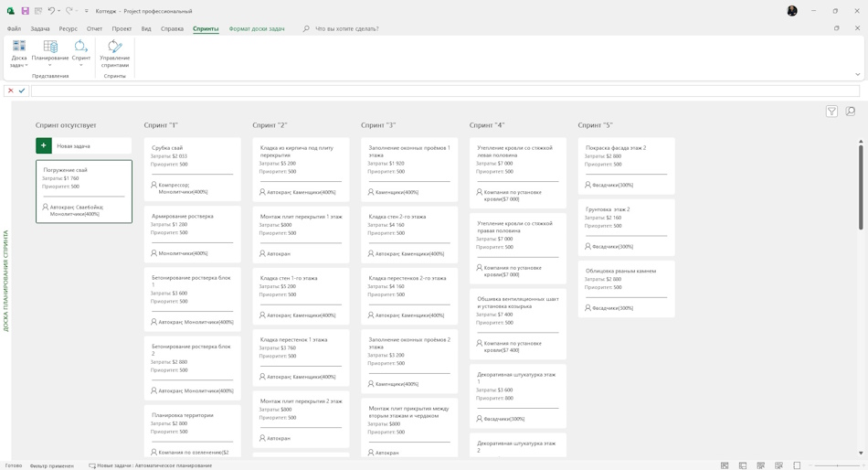Switch to Gantt chart view in status bar
The image size is (868, 470).
coord(725,465)
